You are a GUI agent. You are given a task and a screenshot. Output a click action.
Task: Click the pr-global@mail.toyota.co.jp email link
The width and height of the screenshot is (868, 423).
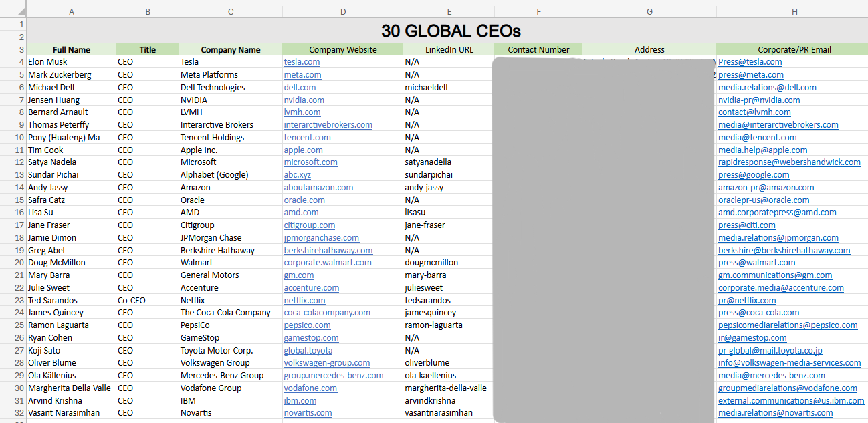coord(770,350)
